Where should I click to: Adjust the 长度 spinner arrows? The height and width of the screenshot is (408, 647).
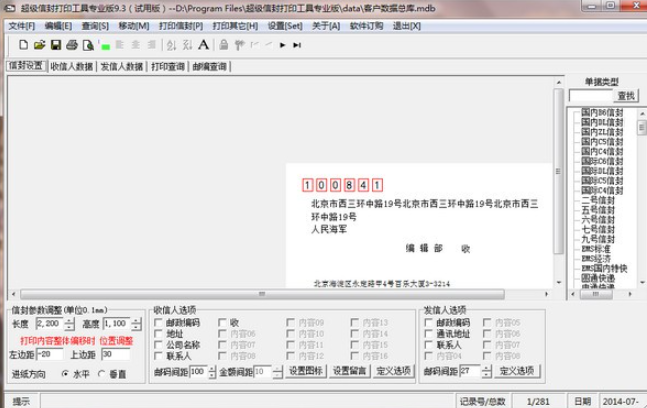[x=70, y=324]
